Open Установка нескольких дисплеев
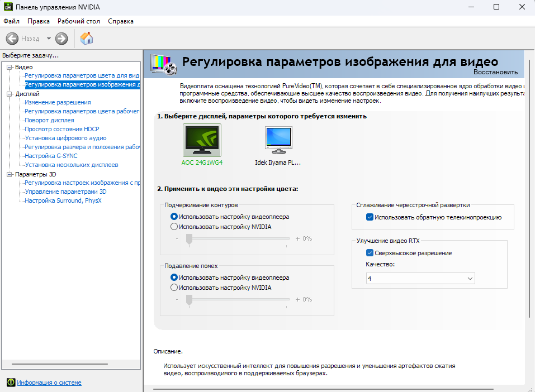 point(72,165)
